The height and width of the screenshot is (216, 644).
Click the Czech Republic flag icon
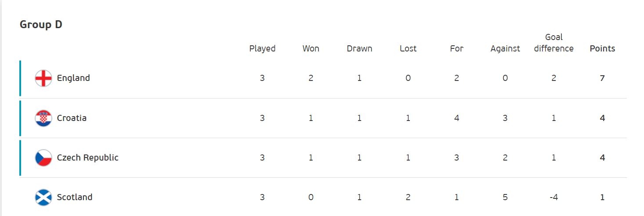pos(43,157)
